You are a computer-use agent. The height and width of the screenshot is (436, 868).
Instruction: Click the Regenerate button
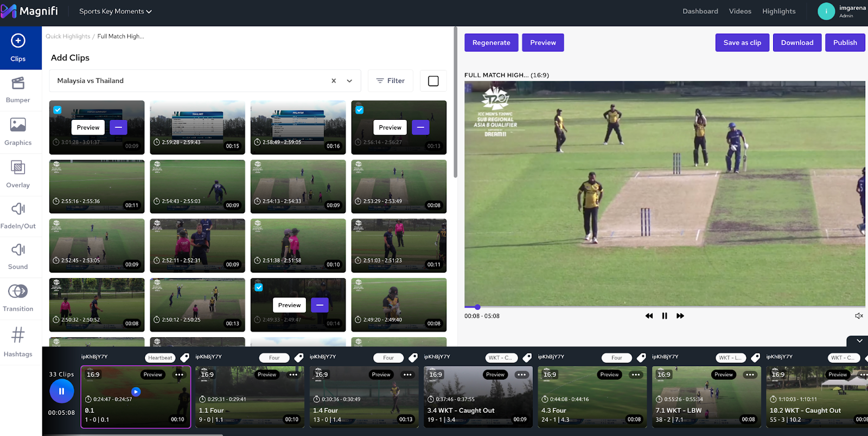click(492, 43)
